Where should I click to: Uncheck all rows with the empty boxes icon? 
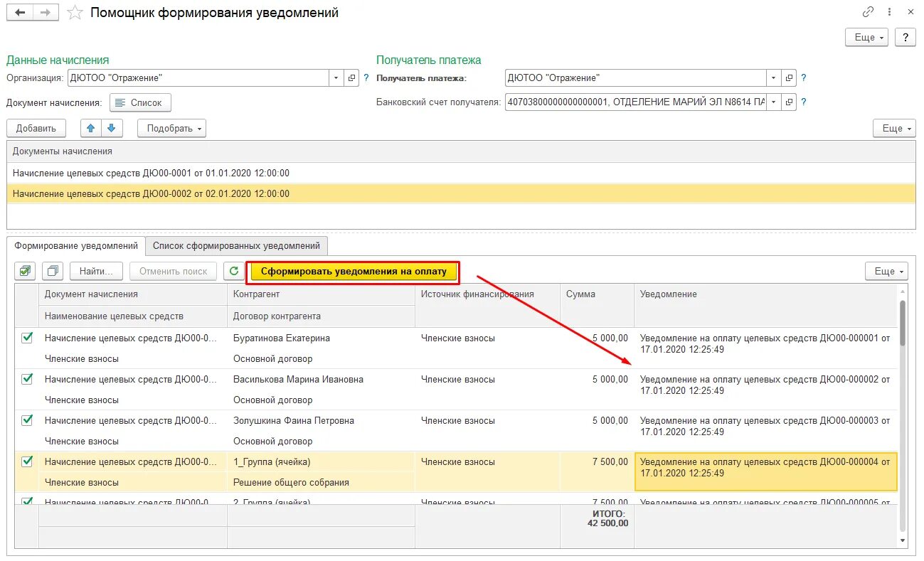(53, 271)
